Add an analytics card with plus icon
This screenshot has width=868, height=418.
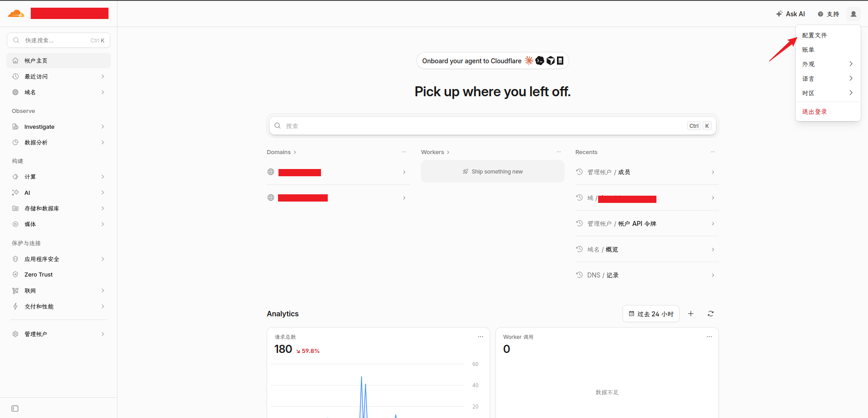691,314
